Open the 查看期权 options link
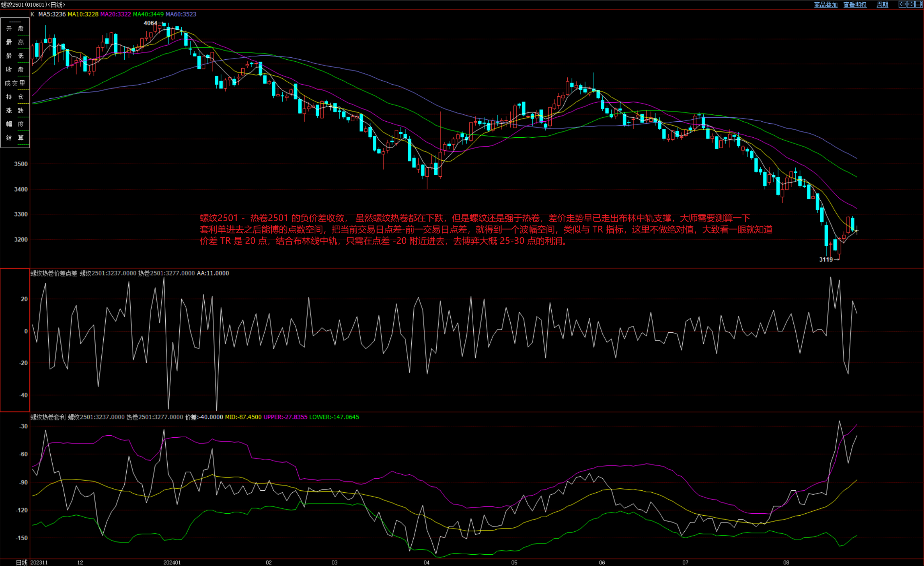 855,5
